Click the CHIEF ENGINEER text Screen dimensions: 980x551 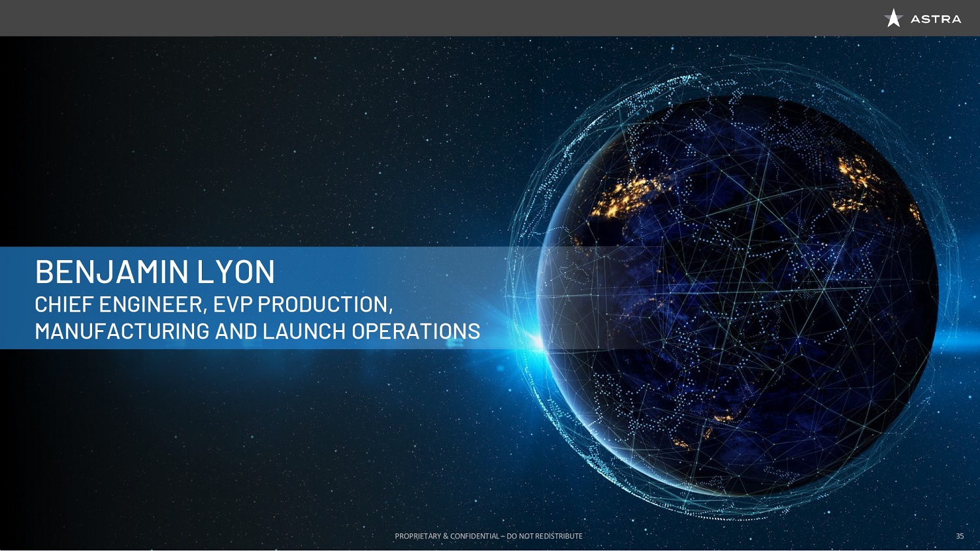[119, 305]
